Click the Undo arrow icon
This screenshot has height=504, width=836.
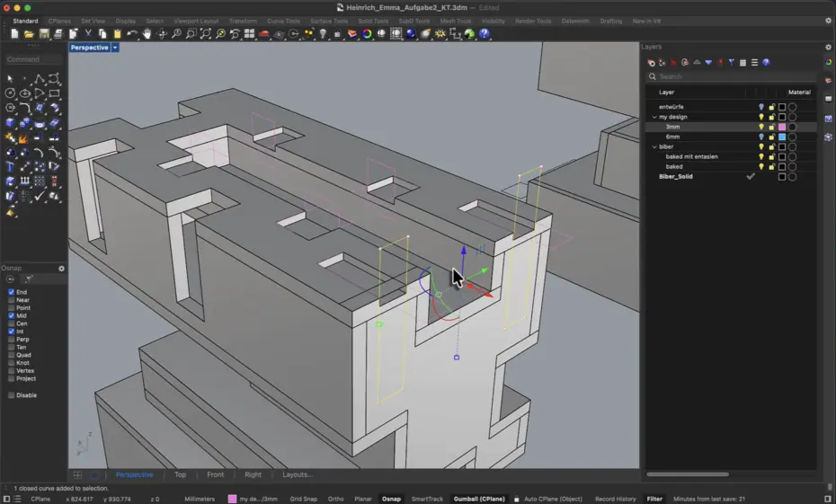(131, 33)
